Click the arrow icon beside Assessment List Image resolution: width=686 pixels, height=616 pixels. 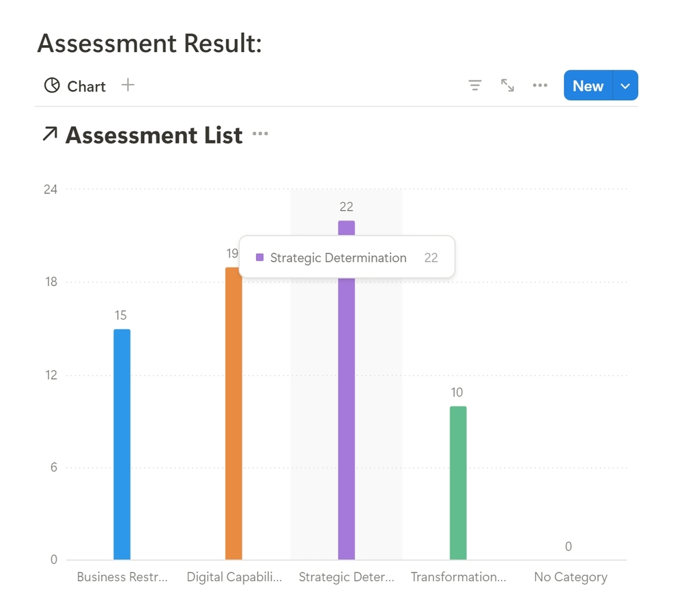[x=50, y=135]
